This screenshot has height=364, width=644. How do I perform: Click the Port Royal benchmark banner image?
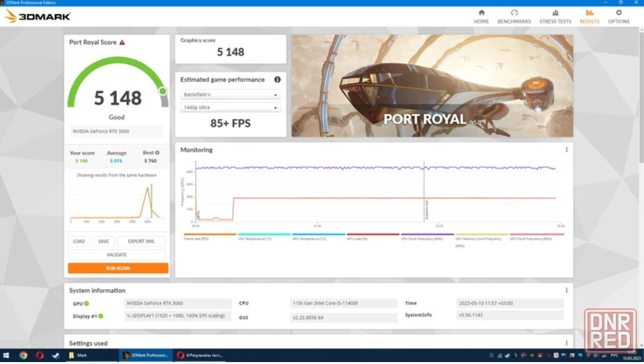pos(432,85)
